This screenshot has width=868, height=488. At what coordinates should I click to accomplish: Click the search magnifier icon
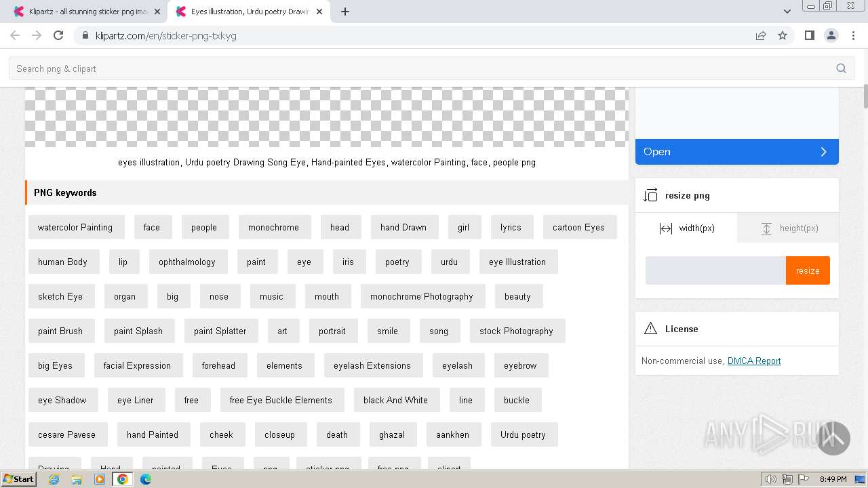pyautogui.click(x=842, y=68)
